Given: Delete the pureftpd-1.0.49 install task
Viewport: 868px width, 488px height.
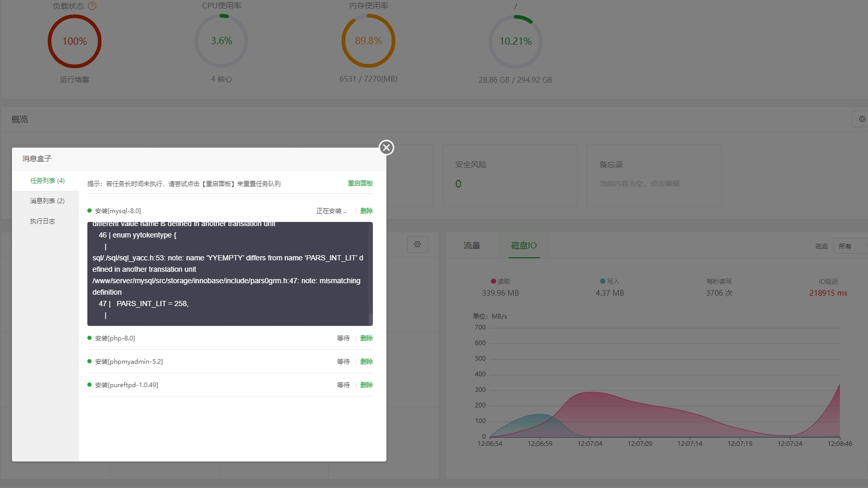Looking at the screenshot, I should point(367,385).
